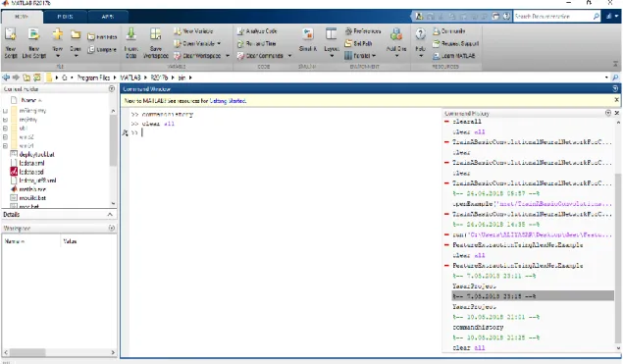Click Run and Time
Image resolution: width=623 pixels, height=364 pixels.
256,43
